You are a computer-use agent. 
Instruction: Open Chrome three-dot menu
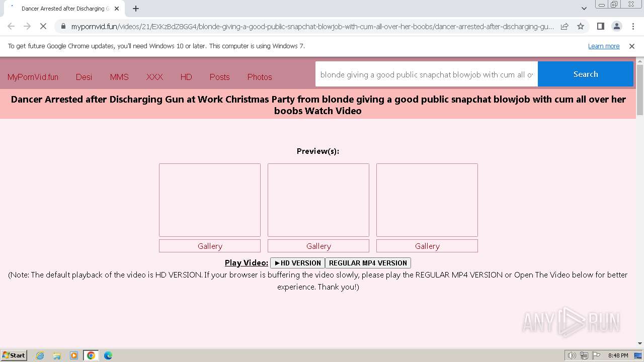pos(632,26)
